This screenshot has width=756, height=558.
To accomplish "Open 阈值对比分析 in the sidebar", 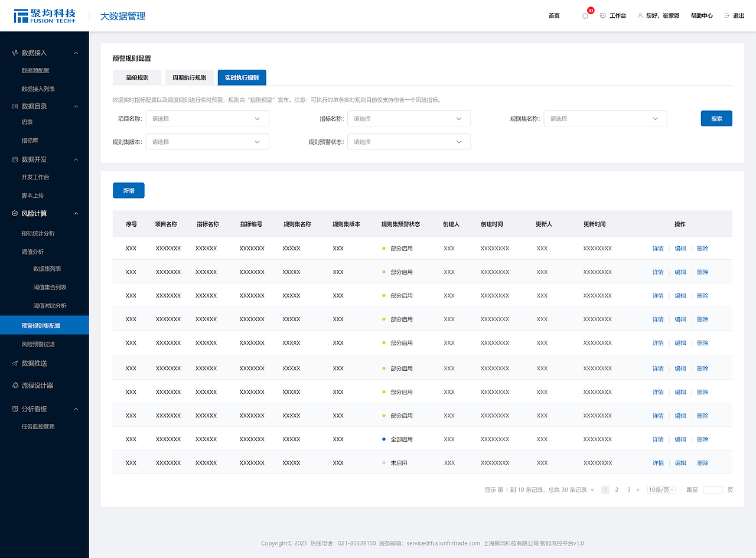I will click(50, 306).
